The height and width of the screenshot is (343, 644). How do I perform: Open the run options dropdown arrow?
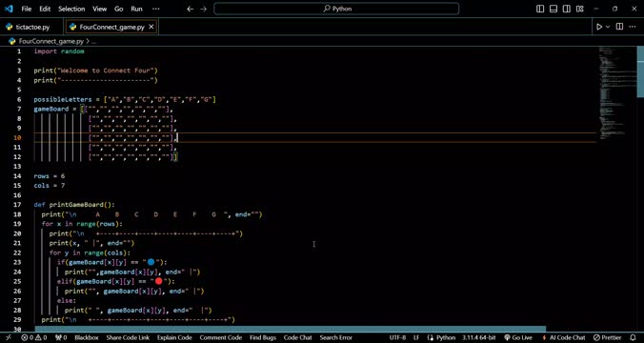(608, 27)
